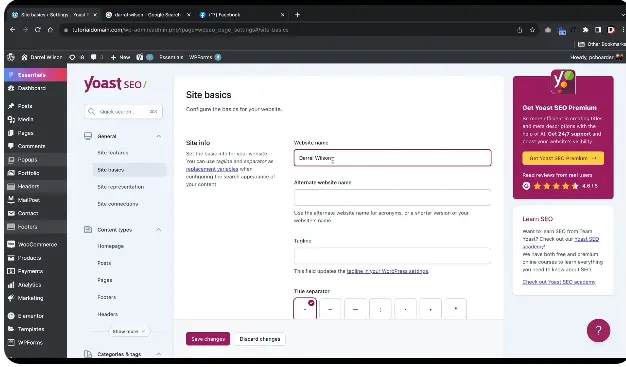Image resolution: width=626 pixels, height=367 pixels.
Task: Open Check out Yoast SEO academy link
Action: (x=559, y=282)
